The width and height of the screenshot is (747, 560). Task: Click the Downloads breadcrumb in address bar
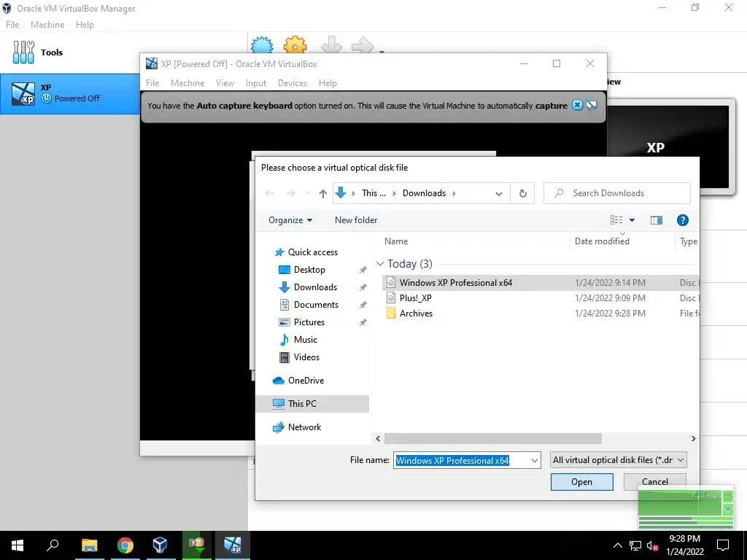click(x=424, y=192)
